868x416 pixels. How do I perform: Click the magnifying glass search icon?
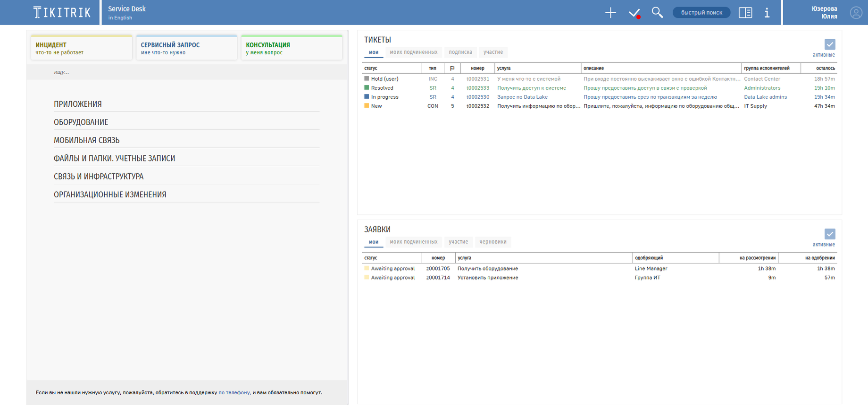point(657,13)
